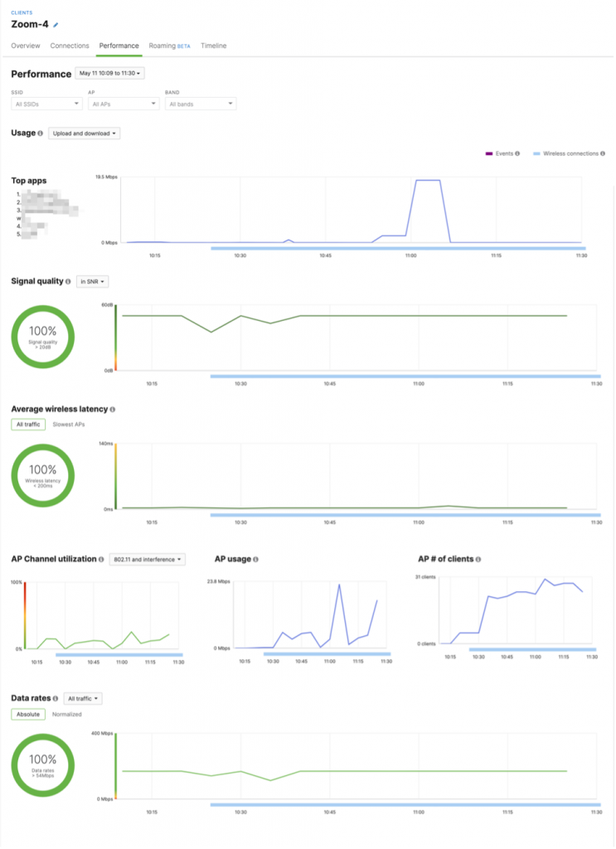Screen dimensions: 616x849
Task: Select the All traffic latency toggle
Action: [28, 424]
